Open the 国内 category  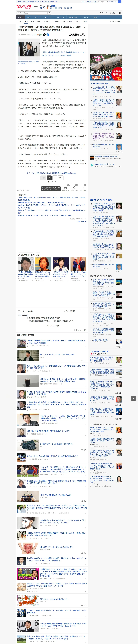[26, 21]
